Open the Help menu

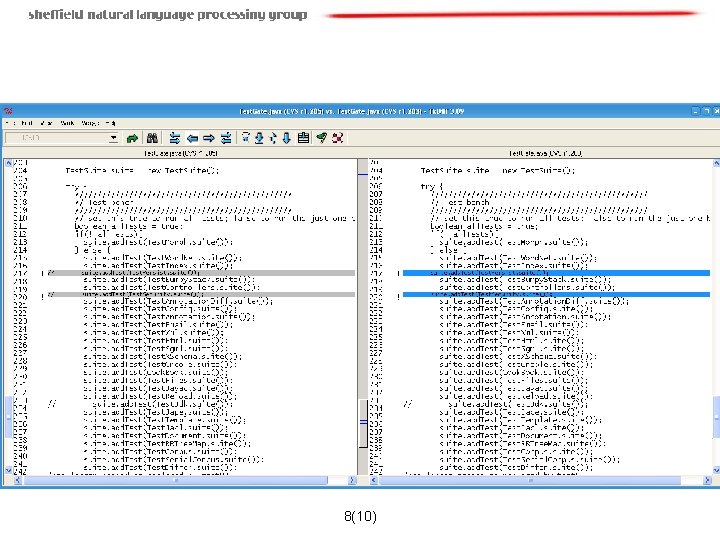111,123
